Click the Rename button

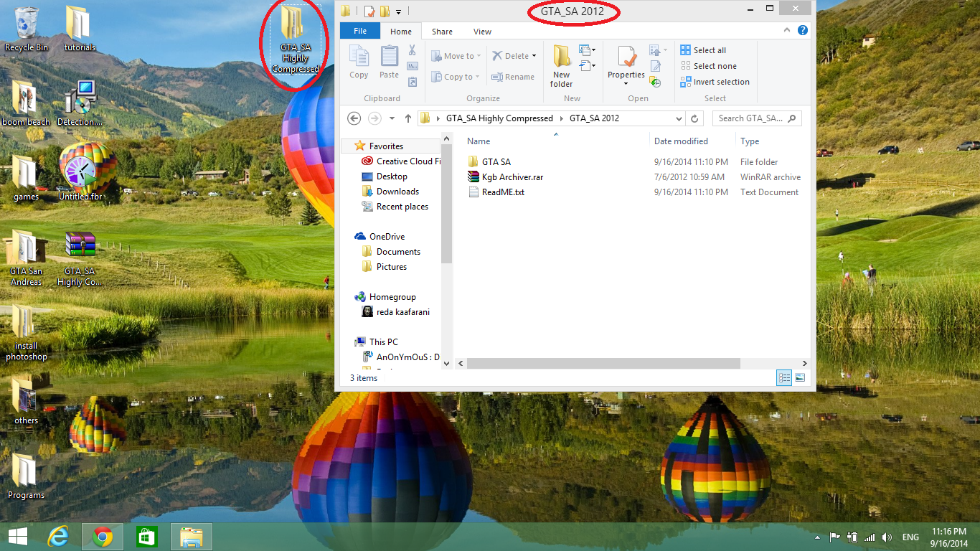(x=513, y=77)
